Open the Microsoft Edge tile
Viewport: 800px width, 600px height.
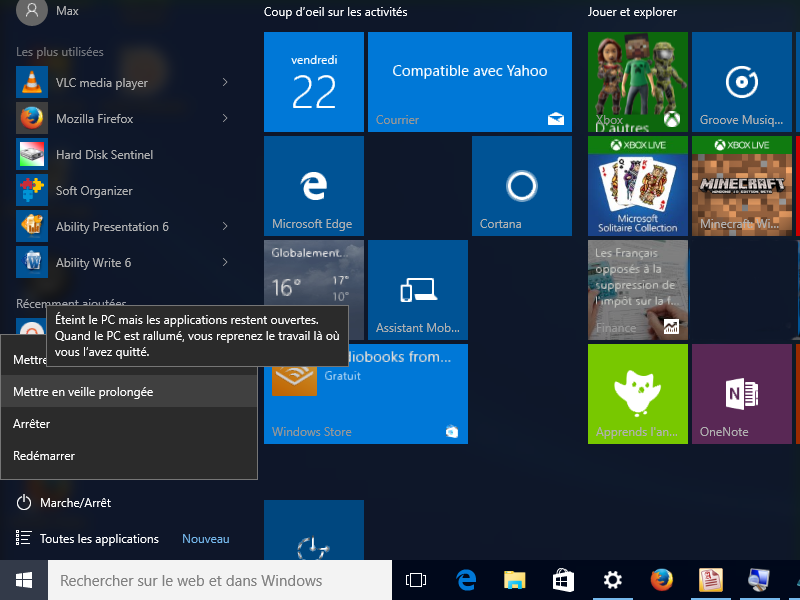point(313,186)
